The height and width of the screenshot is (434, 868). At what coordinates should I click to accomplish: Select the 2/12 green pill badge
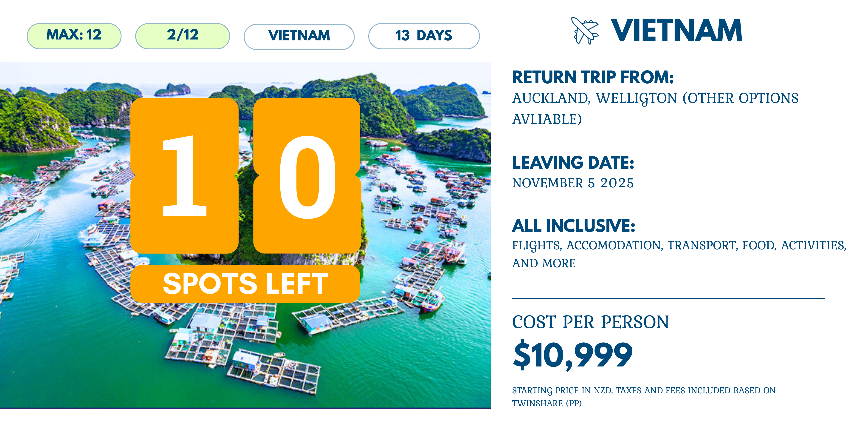pos(182,36)
